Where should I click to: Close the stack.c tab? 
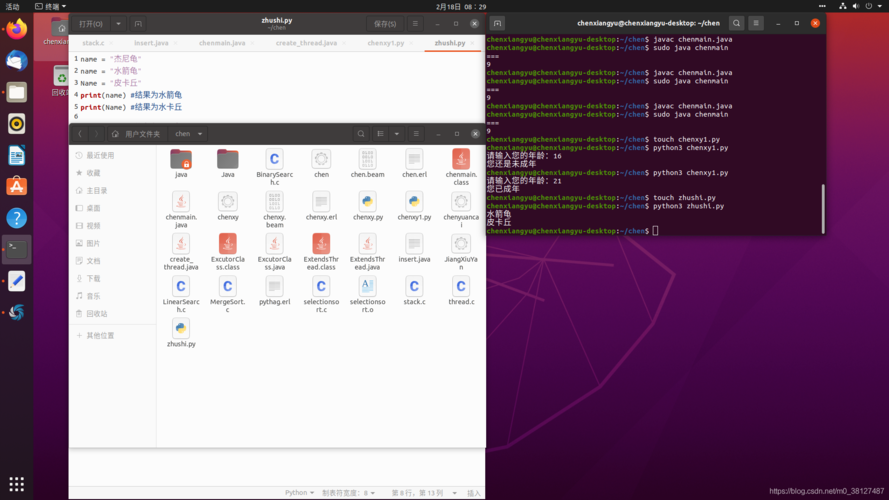111,43
